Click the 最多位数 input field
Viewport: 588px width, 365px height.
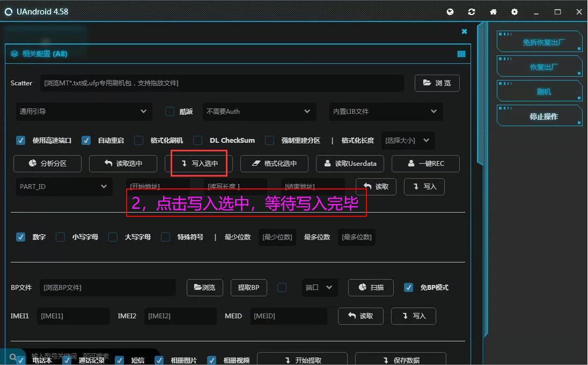(357, 237)
